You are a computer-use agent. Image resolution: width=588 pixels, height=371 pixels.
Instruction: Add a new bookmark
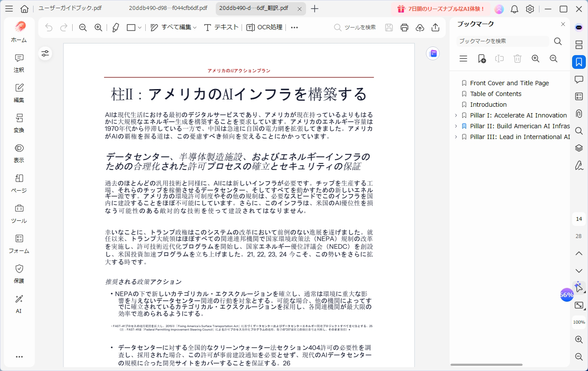[482, 59]
